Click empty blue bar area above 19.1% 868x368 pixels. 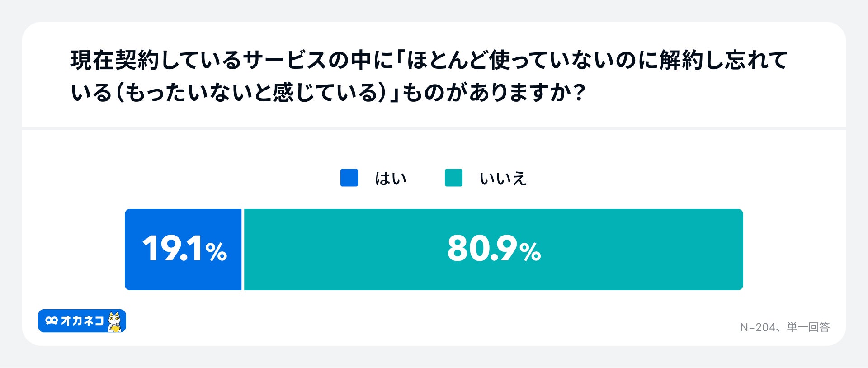[x=183, y=219]
